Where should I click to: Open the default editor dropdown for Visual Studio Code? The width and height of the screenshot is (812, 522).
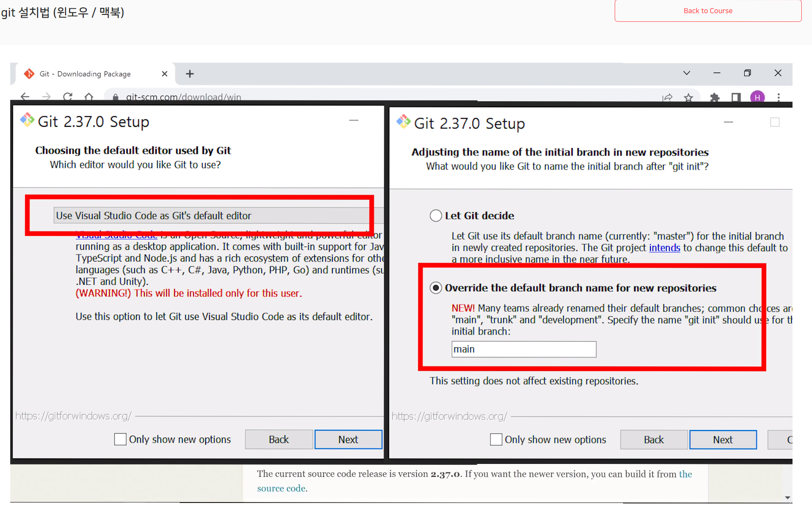click(x=218, y=215)
